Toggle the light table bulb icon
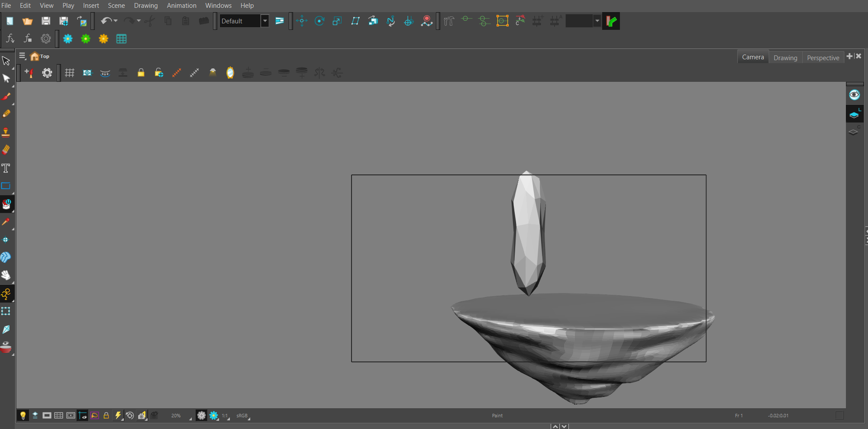The height and width of the screenshot is (429, 868). pos(23,416)
